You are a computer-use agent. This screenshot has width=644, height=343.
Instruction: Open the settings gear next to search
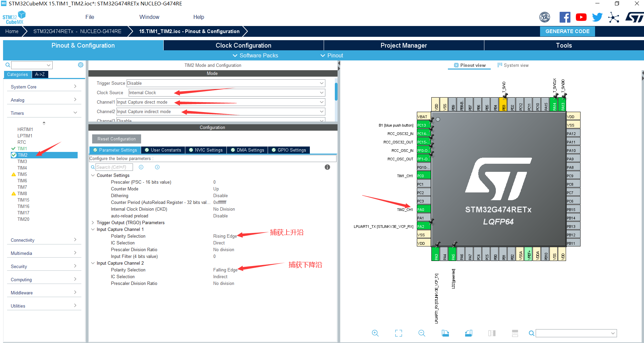tap(80, 65)
